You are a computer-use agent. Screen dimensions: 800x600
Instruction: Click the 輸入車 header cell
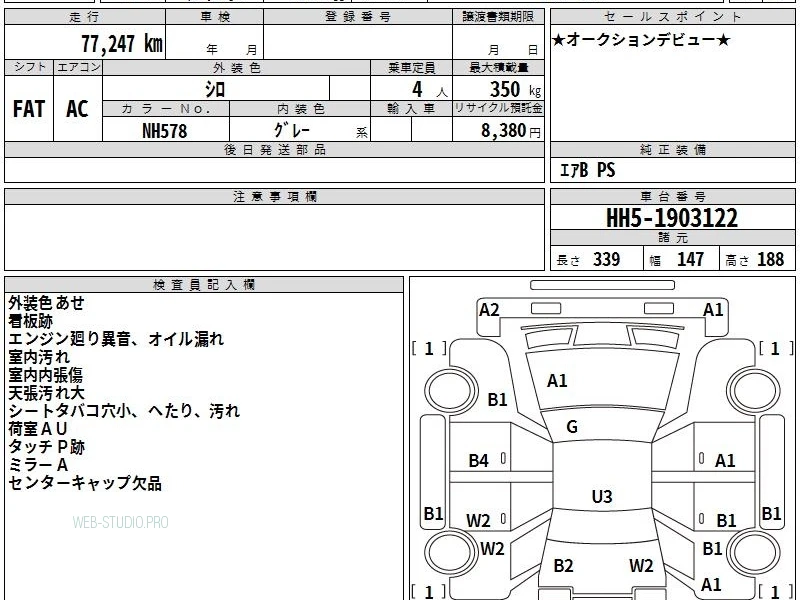tap(411, 109)
